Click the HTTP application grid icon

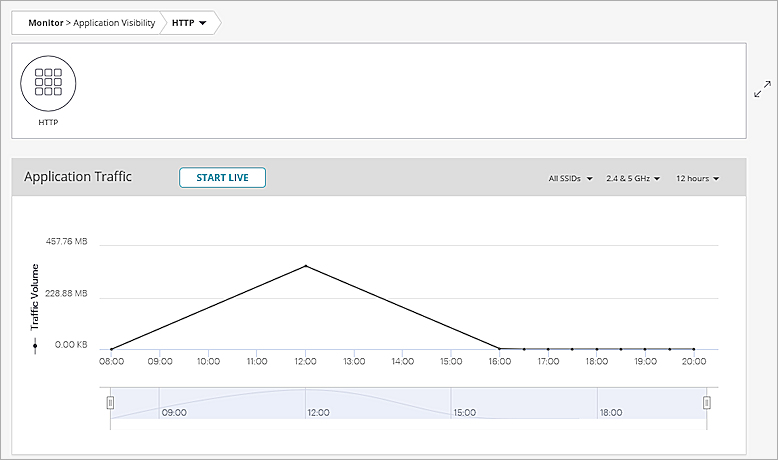coord(48,83)
